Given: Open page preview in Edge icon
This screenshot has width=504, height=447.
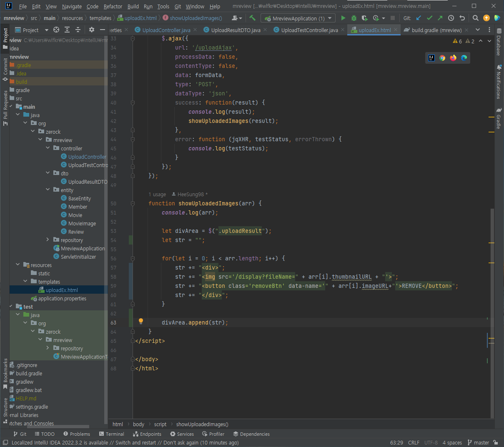Looking at the screenshot, I should pyautogui.click(x=464, y=58).
